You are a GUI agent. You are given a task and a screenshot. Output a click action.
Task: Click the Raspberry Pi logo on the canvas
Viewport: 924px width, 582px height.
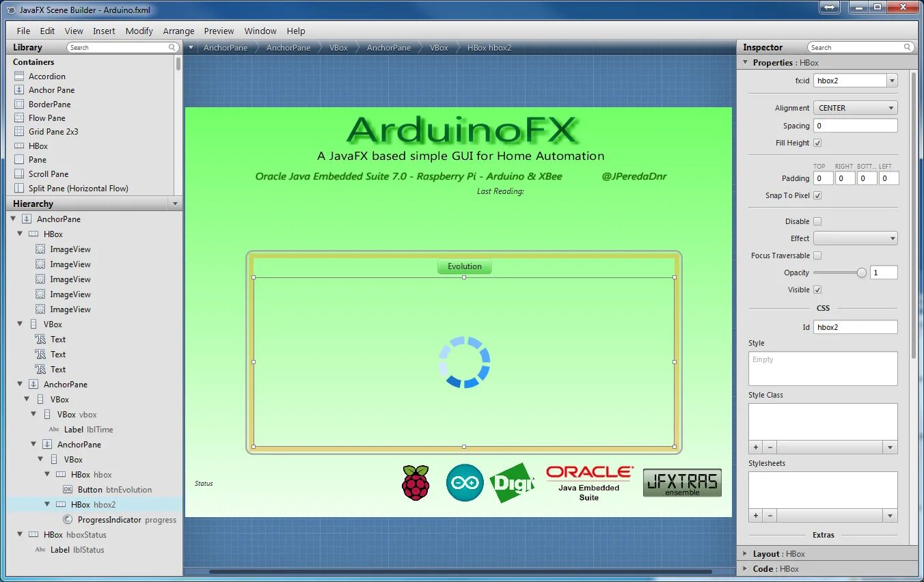point(416,482)
